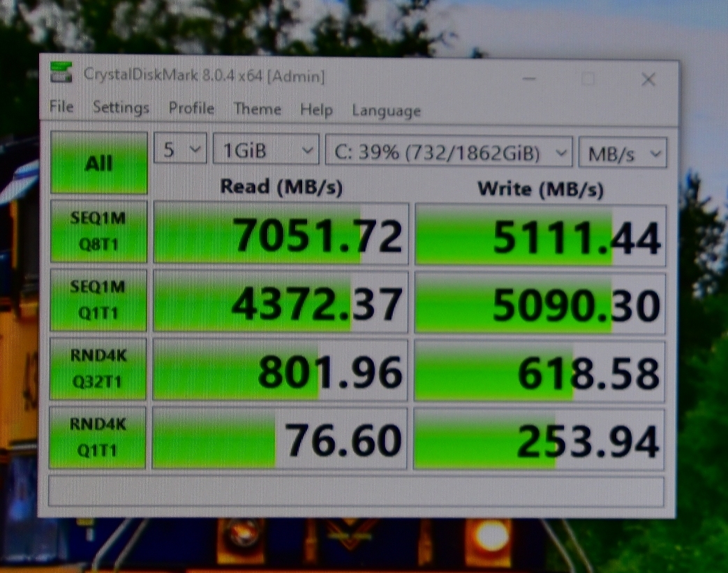Click the Read (MB/s) column header
The width and height of the screenshot is (728, 573).
(281, 186)
